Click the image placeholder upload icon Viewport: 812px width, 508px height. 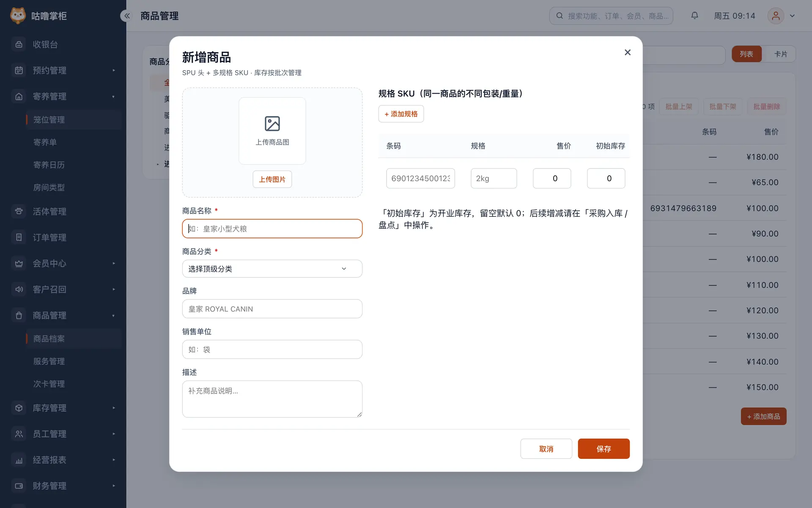tap(272, 124)
